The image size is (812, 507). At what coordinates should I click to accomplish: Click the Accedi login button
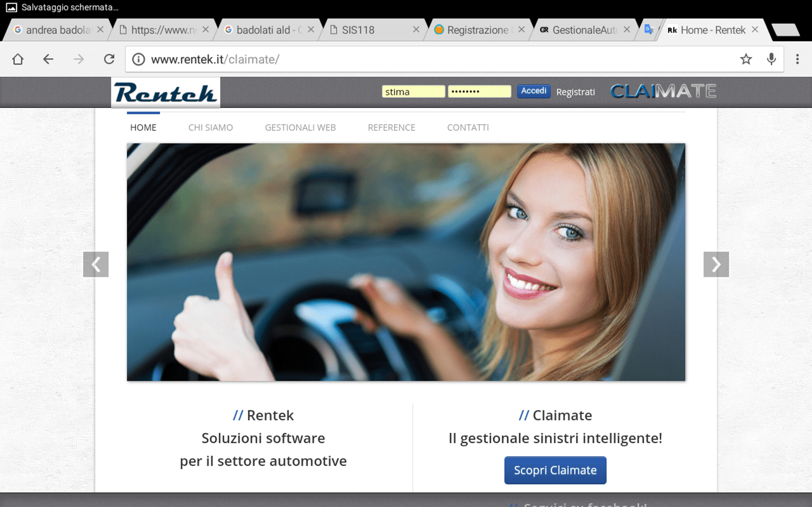(534, 91)
